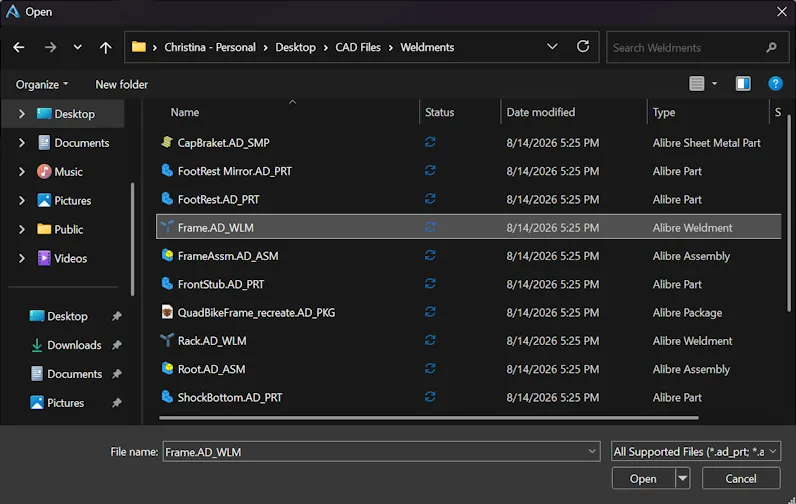Expand the Public tree node
This screenshot has width=796, height=504.
[x=21, y=229]
